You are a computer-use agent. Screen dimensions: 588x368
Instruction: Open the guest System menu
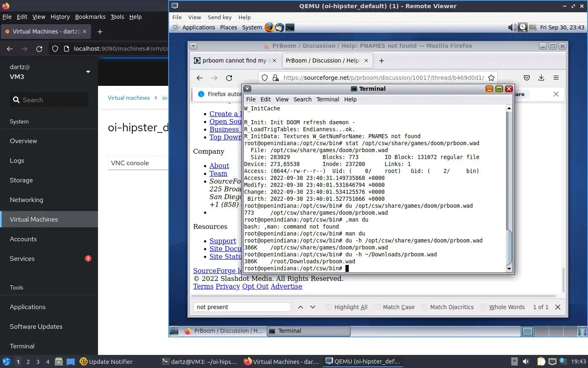pos(252,27)
